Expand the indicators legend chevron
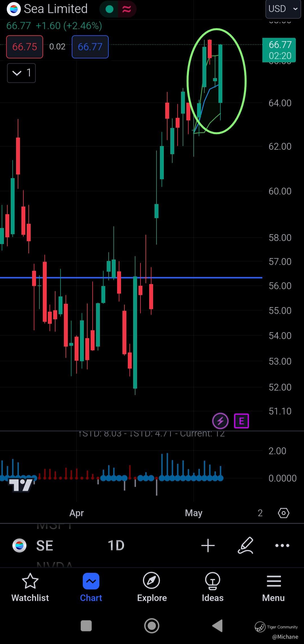Viewport: 304px width, 644px height. click(21, 73)
